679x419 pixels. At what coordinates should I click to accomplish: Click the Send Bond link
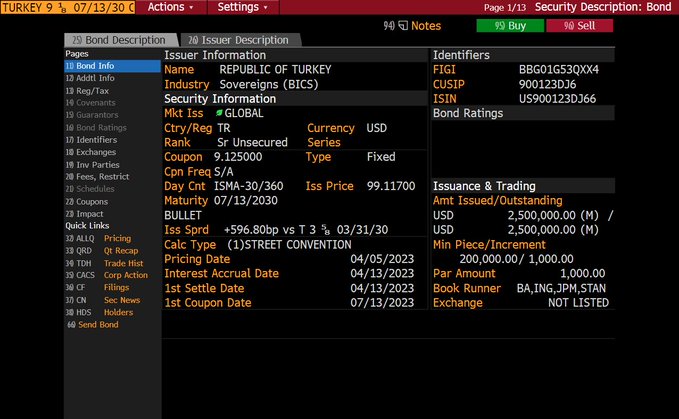(93, 325)
